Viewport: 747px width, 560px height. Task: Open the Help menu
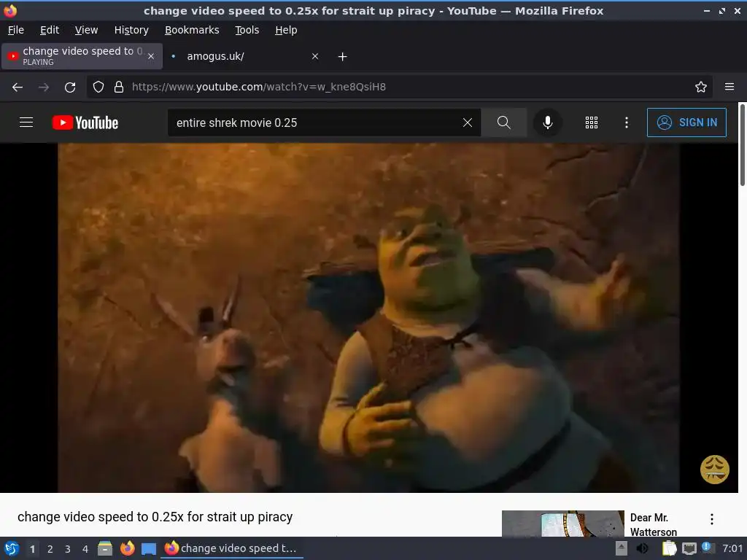coord(286,30)
